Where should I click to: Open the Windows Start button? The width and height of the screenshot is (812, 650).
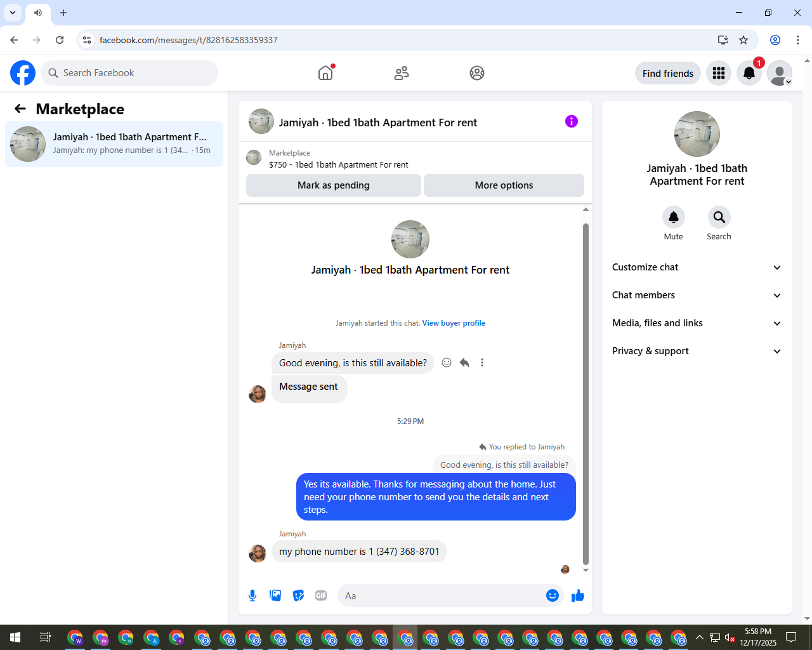(x=15, y=637)
